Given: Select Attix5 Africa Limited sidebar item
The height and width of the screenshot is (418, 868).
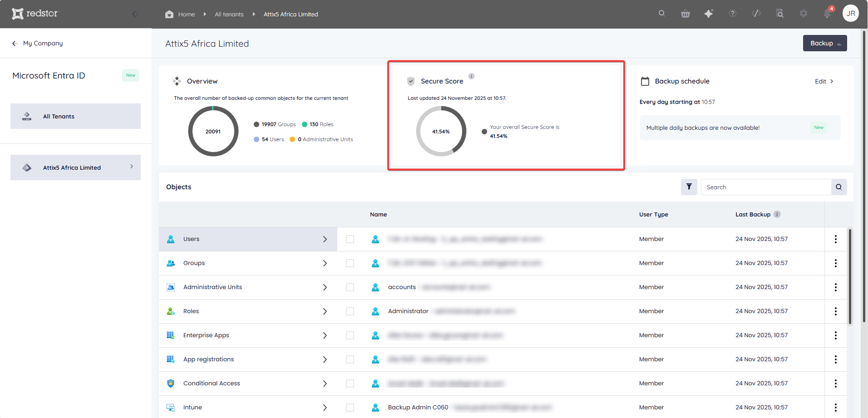Looking at the screenshot, I should pyautogui.click(x=75, y=167).
